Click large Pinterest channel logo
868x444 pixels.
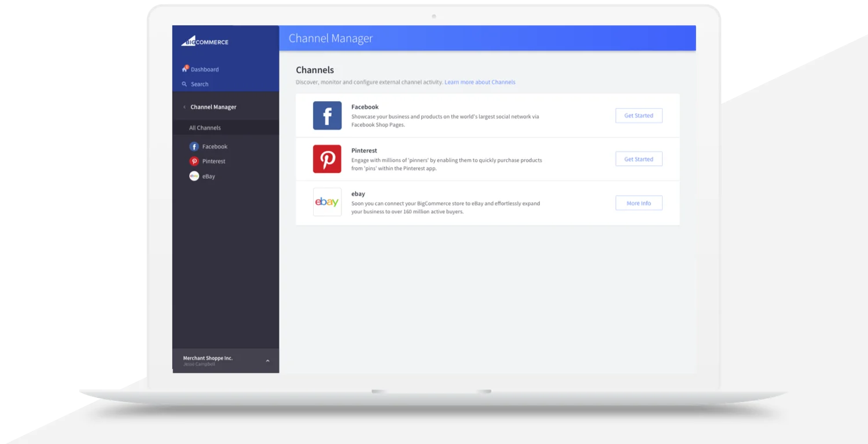(x=328, y=159)
